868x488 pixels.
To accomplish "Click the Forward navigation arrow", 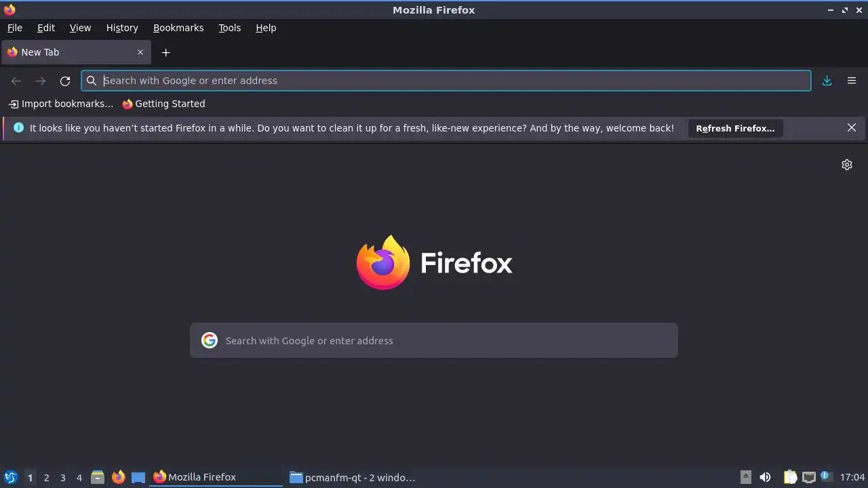I will (x=41, y=81).
